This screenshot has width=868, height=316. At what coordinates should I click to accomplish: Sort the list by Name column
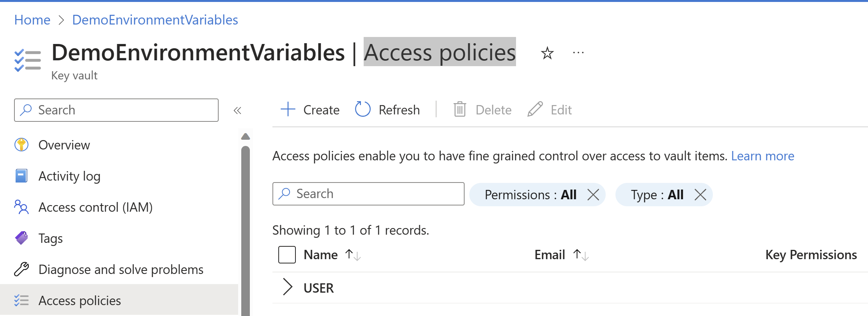point(353,255)
